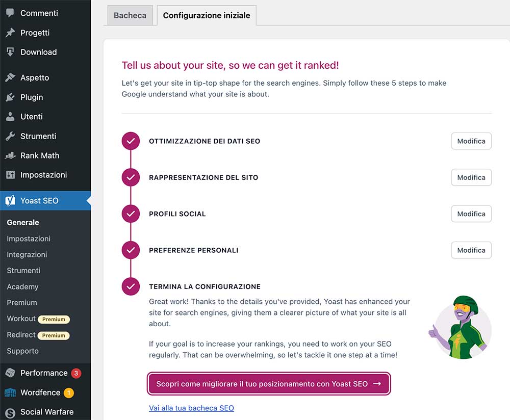The width and height of the screenshot is (510, 420).
Task: Open the Download sidebar icon
Action: [10, 51]
